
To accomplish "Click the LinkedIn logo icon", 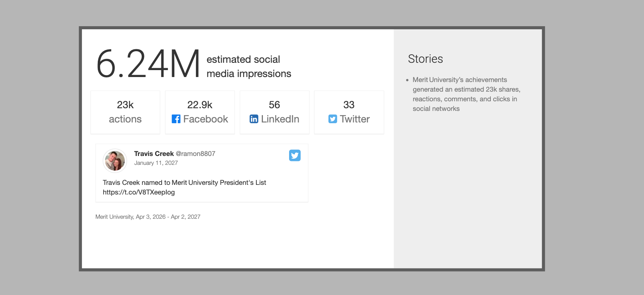I will click(x=254, y=119).
